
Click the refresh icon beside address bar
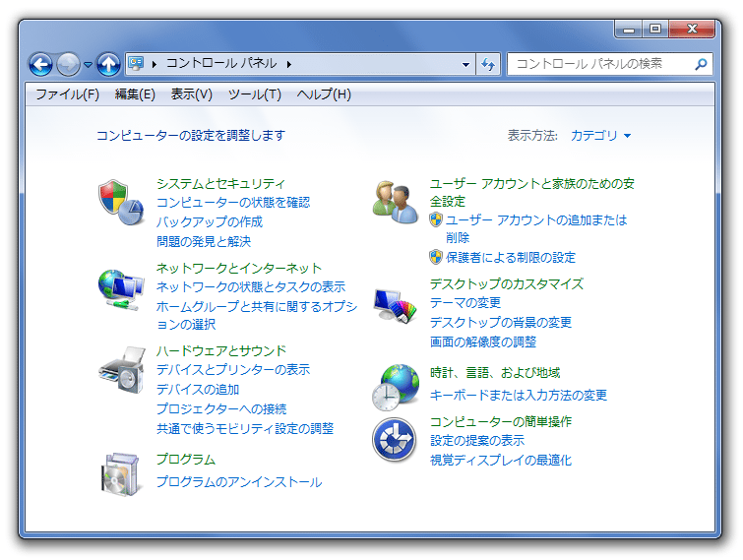(488, 64)
